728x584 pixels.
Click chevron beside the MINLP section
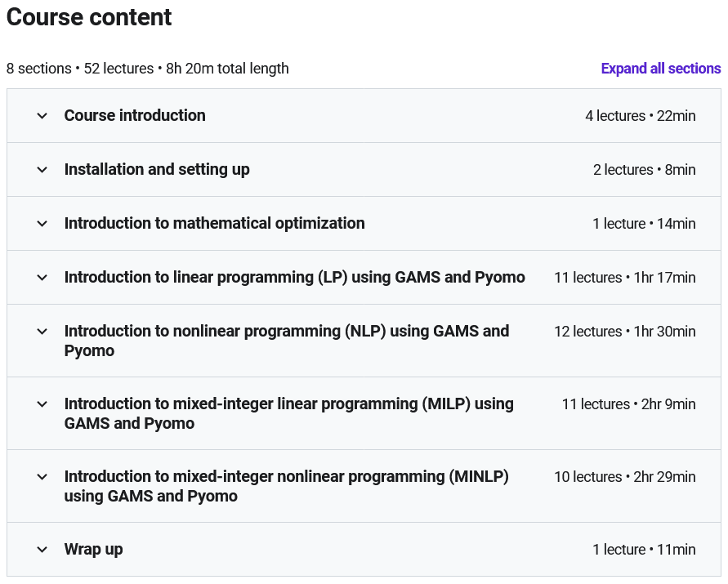tap(42, 477)
